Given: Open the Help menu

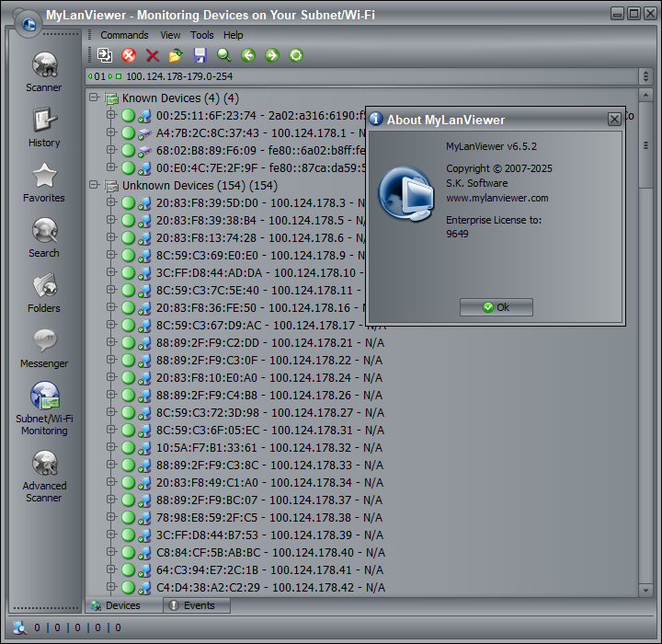Looking at the screenshot, I should tap(233, 35).
